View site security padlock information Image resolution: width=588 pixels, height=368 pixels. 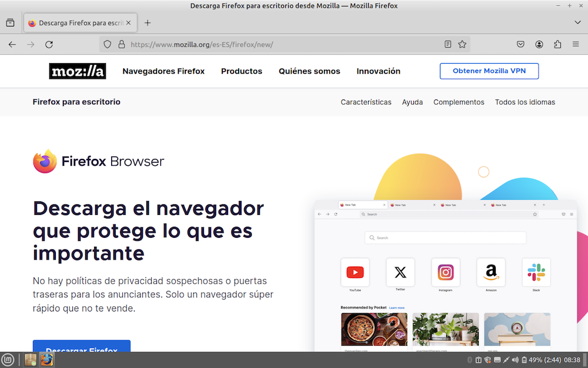click(122, 44)
